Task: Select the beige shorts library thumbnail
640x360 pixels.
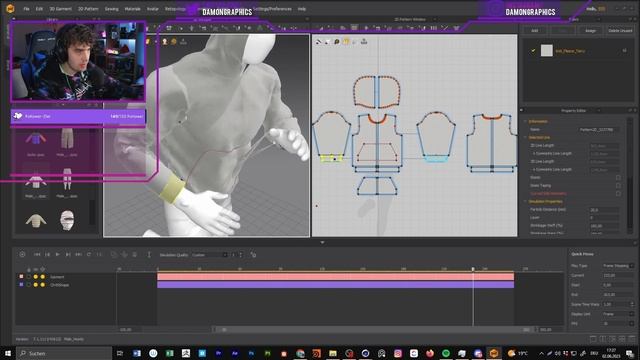Action: (67, 139)
